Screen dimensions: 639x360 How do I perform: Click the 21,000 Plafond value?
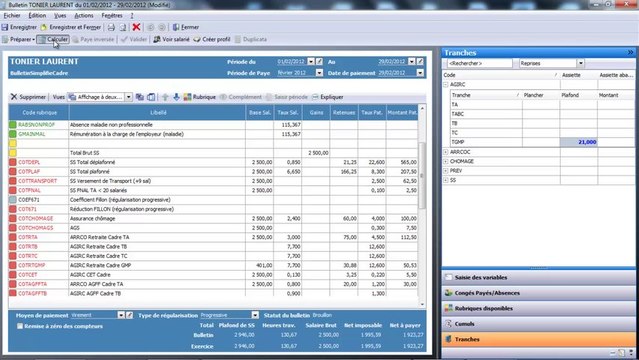(587, 142)
